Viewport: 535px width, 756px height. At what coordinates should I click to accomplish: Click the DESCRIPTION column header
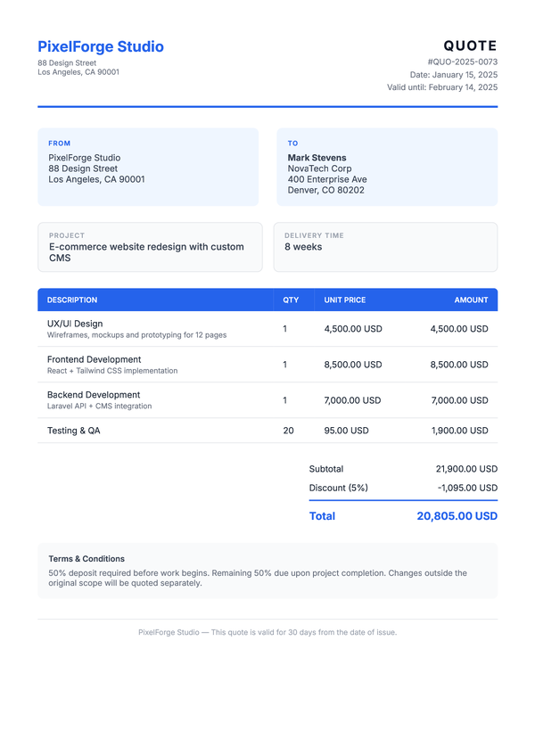[72, 300]
